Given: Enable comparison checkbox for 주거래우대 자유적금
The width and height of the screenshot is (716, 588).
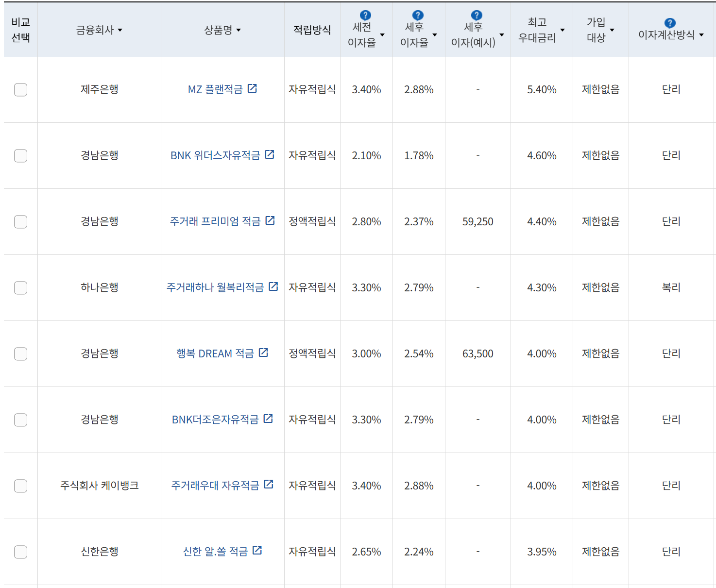Looking at the screenshot, I should (x=20, y=486).
